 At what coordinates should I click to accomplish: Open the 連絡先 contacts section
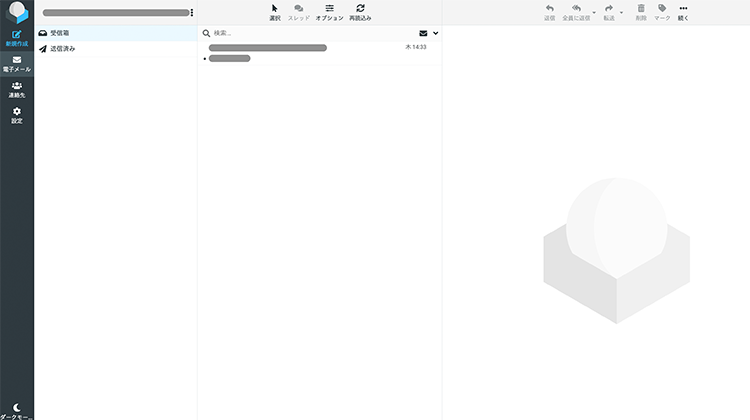pos(16,89)
